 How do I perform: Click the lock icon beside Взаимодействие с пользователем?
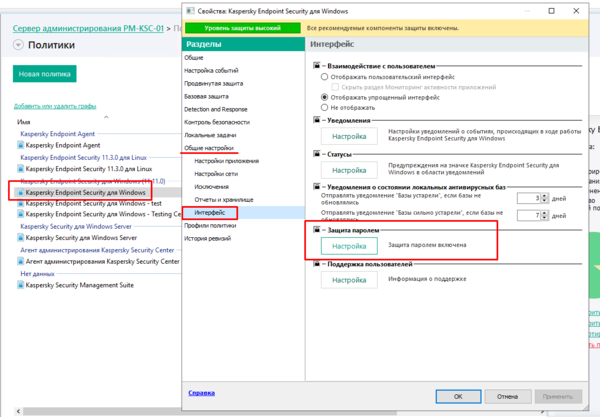click(x=316, y=65)
